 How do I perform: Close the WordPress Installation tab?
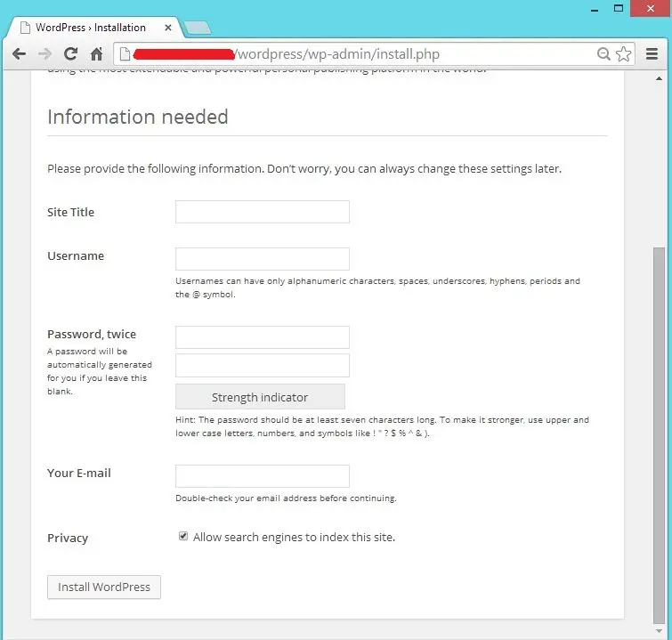(x=168, y=28)
